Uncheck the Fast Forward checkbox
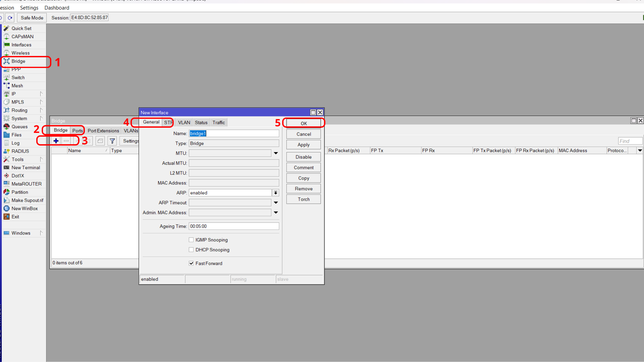The height and width of the screenshot is (362, 644). pyautogui.click(x=191, y=263)
